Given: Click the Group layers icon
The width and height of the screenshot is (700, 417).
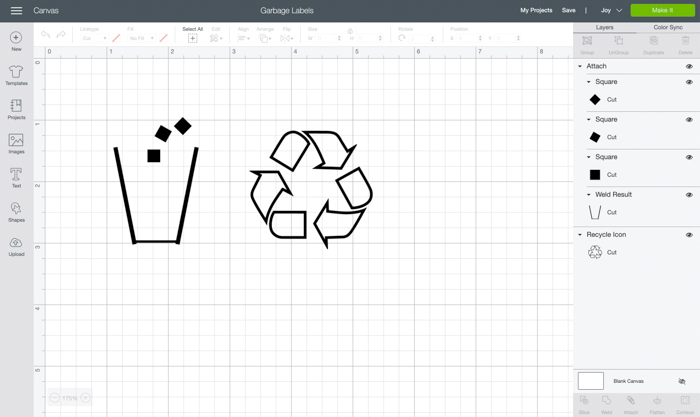Looking at the screenshot, I should click(x=587, y=41).
